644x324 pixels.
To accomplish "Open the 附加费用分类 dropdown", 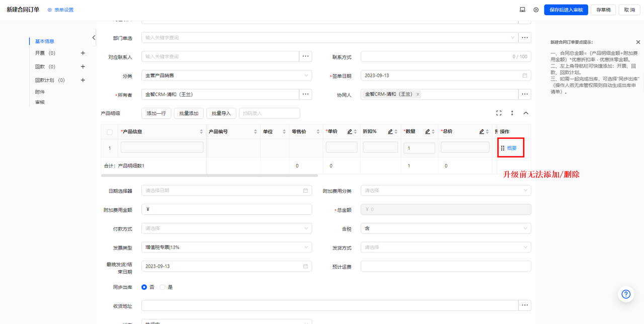I will 446,191.
